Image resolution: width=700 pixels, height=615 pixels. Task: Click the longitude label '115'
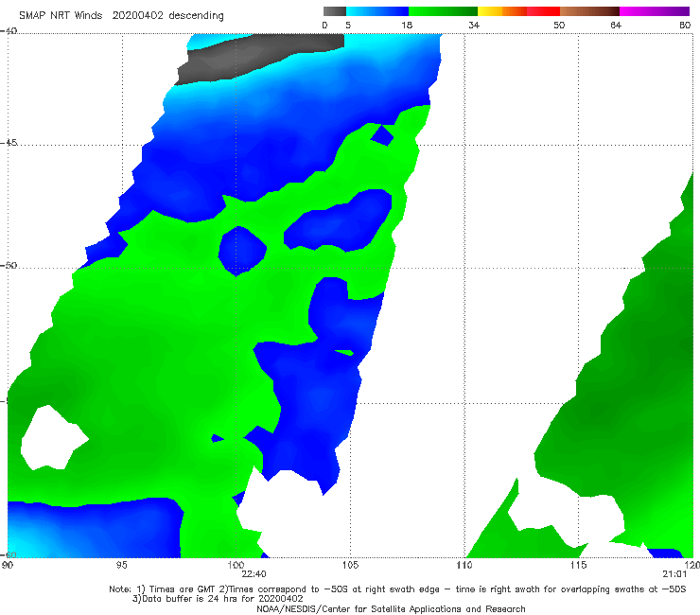(578, 566)
